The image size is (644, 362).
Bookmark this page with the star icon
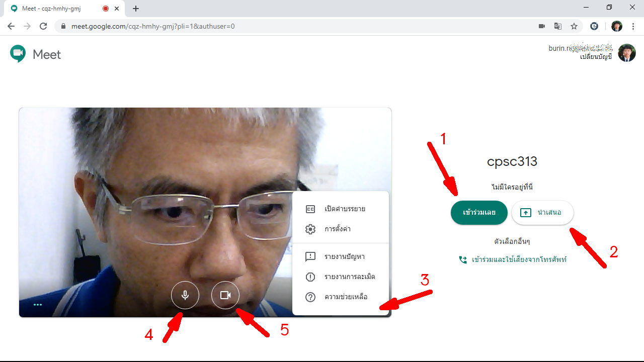click(574, 26)
